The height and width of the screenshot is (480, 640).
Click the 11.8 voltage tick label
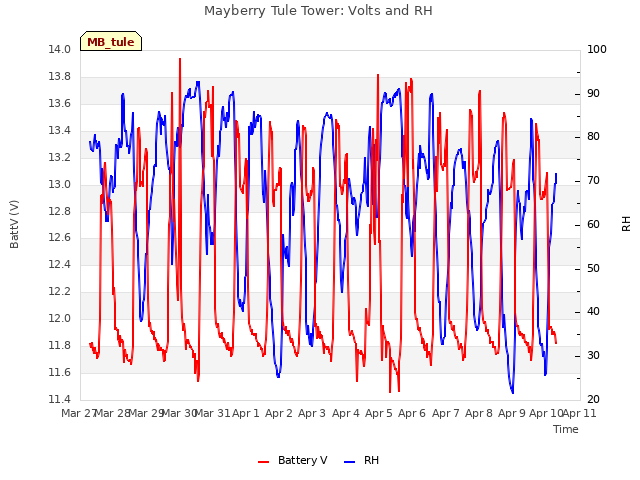click(59, 345)
